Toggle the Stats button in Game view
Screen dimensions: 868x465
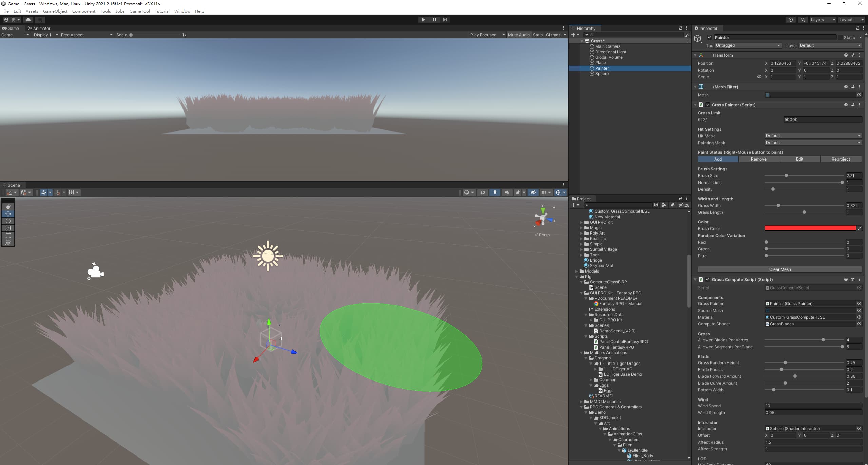537,35
